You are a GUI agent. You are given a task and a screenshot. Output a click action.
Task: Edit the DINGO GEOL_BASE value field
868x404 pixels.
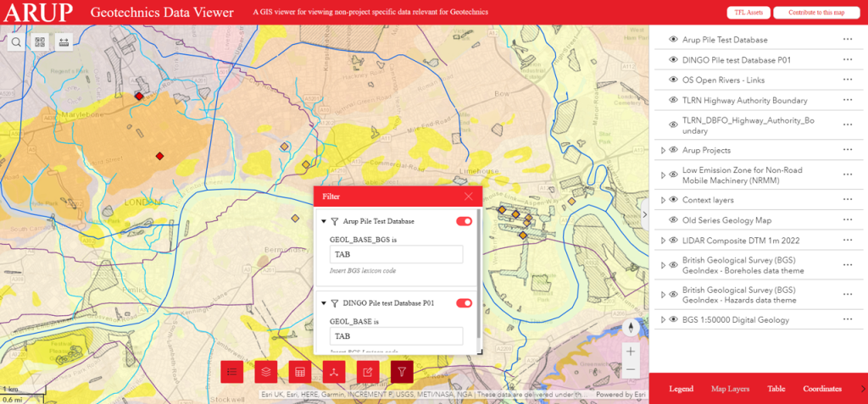pos(397,336)
